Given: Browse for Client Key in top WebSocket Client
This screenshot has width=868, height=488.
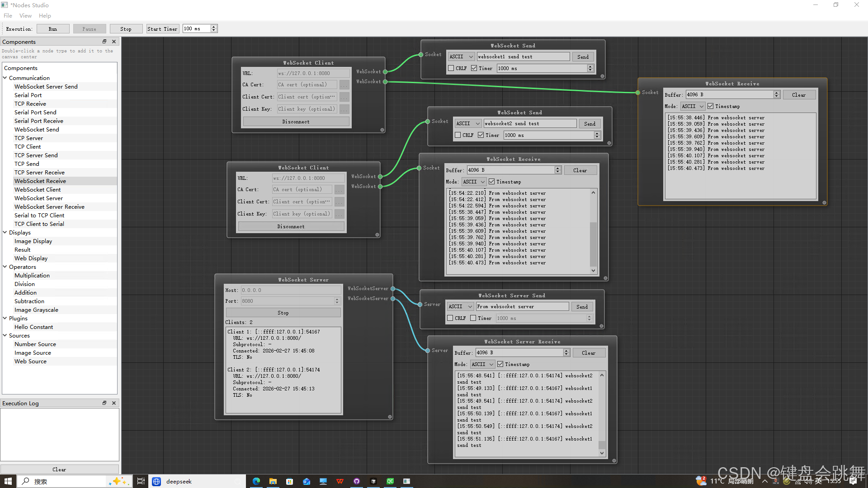Looking at the screenshot, I should coord(344,109).
